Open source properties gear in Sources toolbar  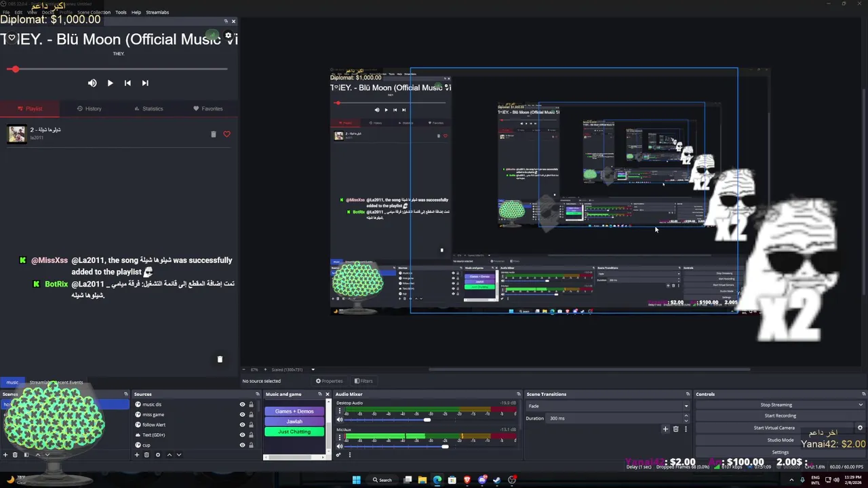[x=158, y=455]
